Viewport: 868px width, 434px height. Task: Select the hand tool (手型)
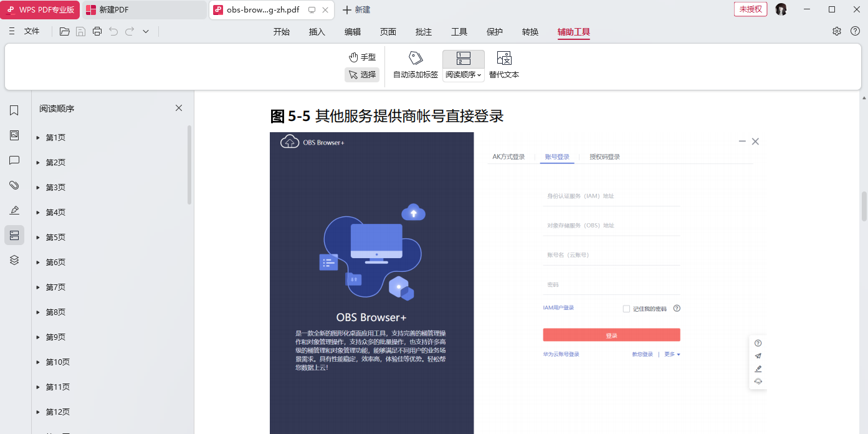coord(362,57)
